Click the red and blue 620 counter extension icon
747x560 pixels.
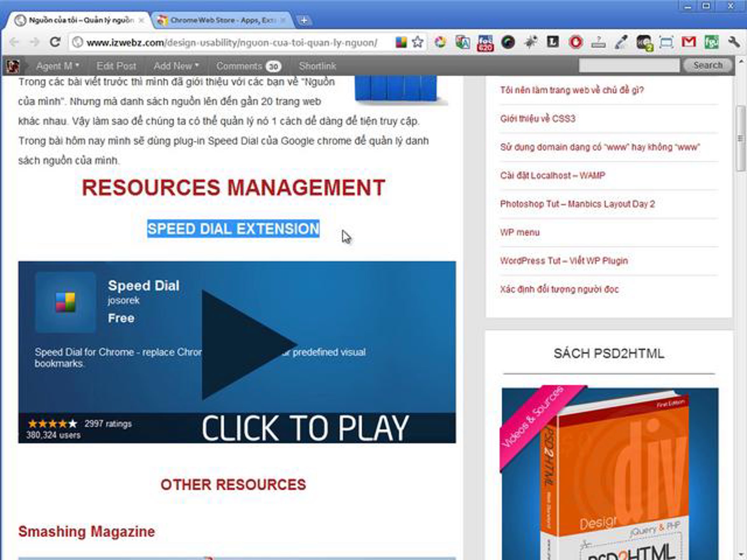point(485,43)
